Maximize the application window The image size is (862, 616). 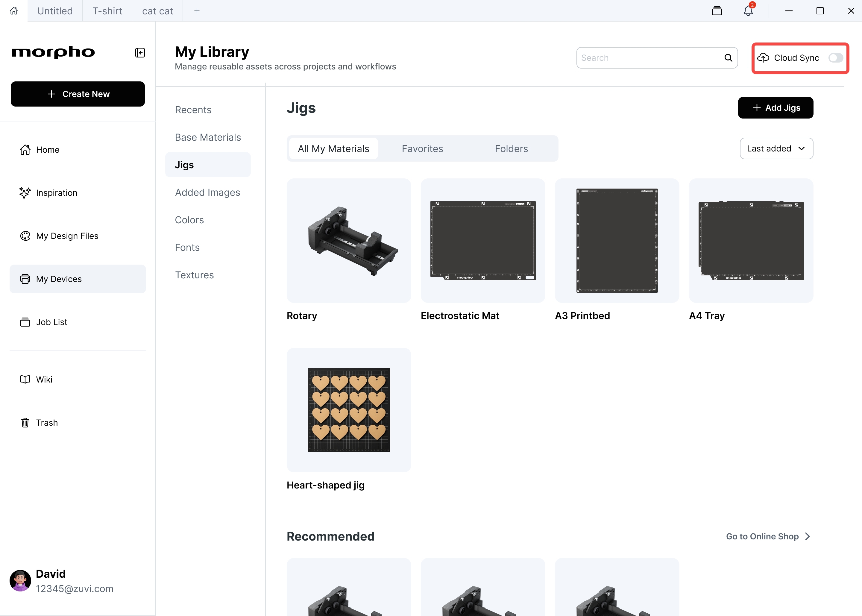coord(820,10)
